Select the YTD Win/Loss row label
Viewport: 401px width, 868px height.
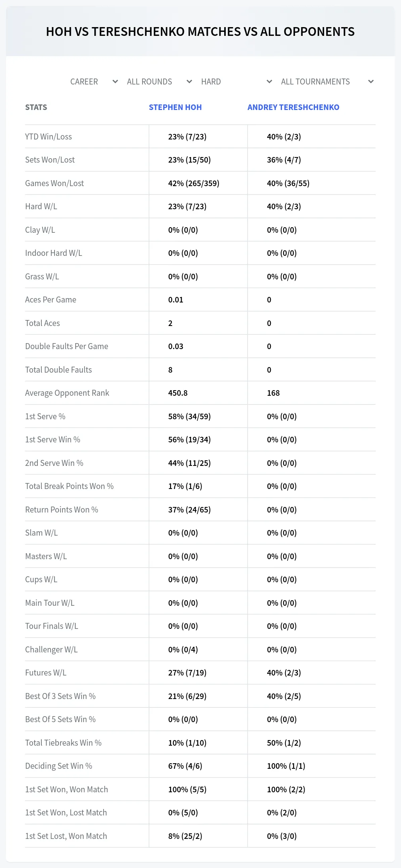(x=49, y=137)
